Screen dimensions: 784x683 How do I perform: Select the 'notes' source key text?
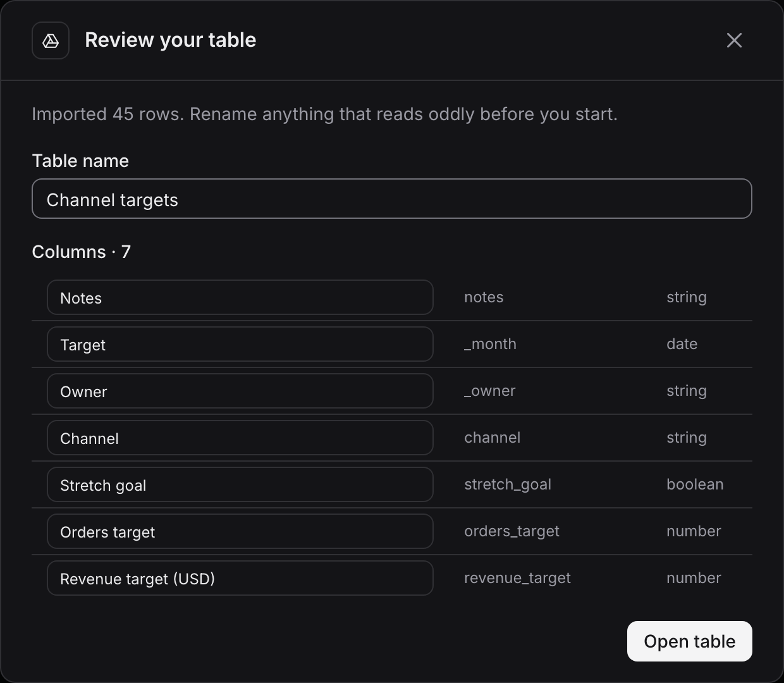click(x=484, y=297)
